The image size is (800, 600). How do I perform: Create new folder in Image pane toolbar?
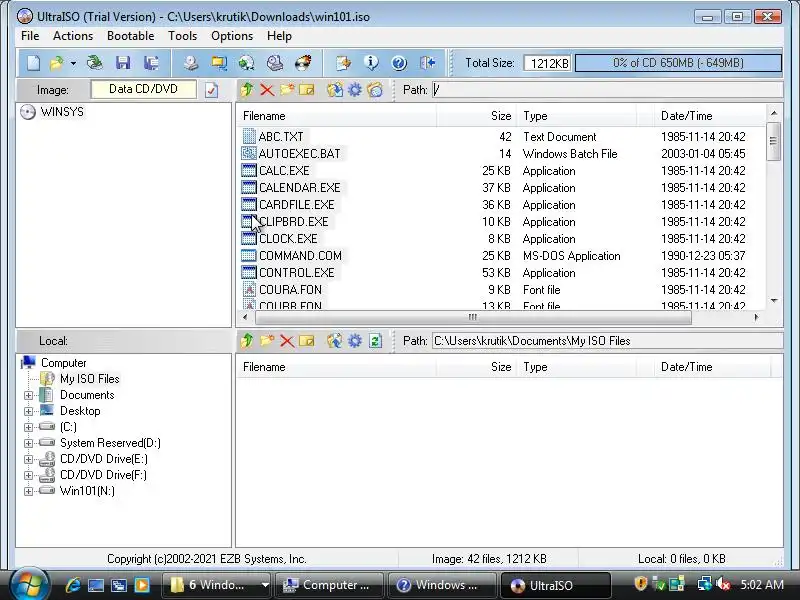click(287, 90)
